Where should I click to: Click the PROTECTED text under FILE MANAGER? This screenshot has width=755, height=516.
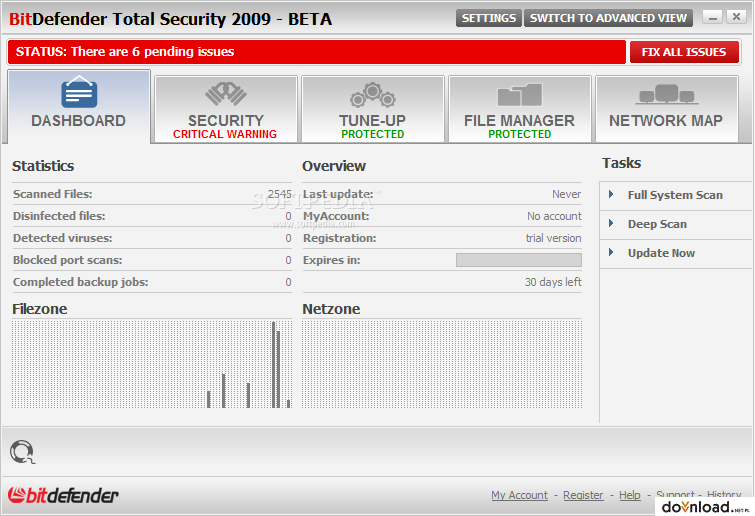pyautogui.click(x=520, y=134)
